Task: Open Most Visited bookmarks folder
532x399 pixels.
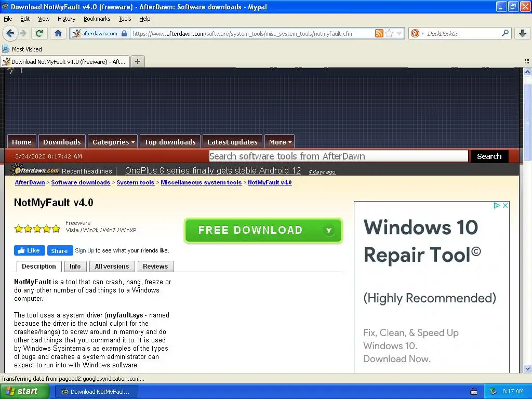Action: (22, 49)
